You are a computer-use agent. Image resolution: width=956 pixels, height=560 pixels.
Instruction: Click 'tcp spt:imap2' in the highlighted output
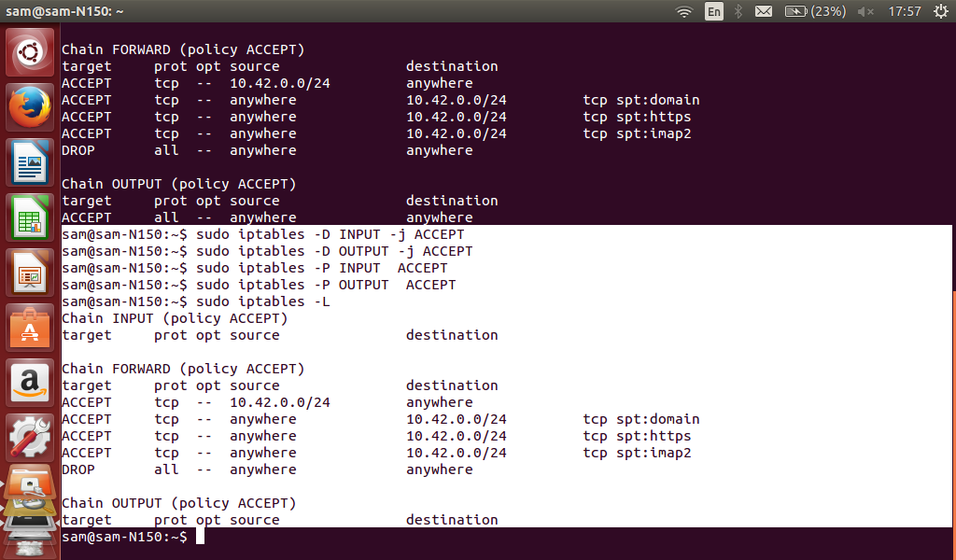tap(637, 453)
